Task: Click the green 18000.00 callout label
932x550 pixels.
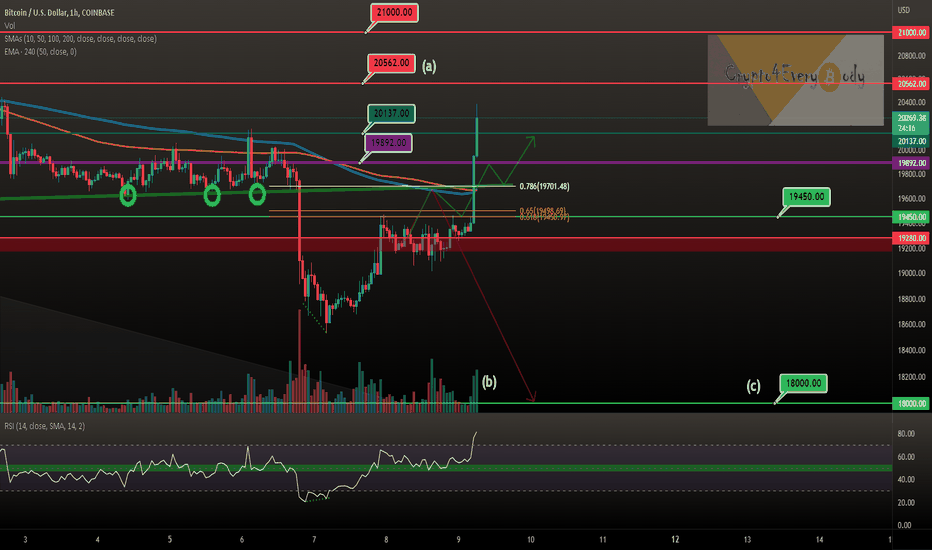Action: tap(804, 384)
